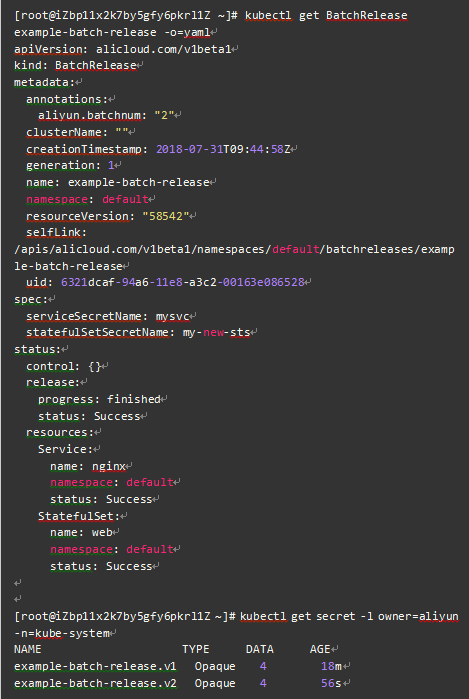Click 'kubectl get secret -l owner=aliyun' command
Screen dimensions: 469x699
[349, 617]
